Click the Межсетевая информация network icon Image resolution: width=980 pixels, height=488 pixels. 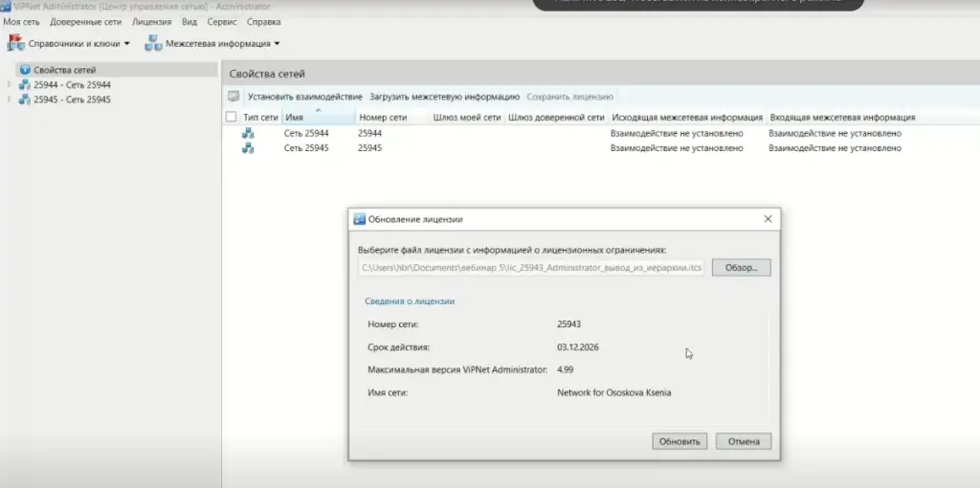(x=153, y=43)
